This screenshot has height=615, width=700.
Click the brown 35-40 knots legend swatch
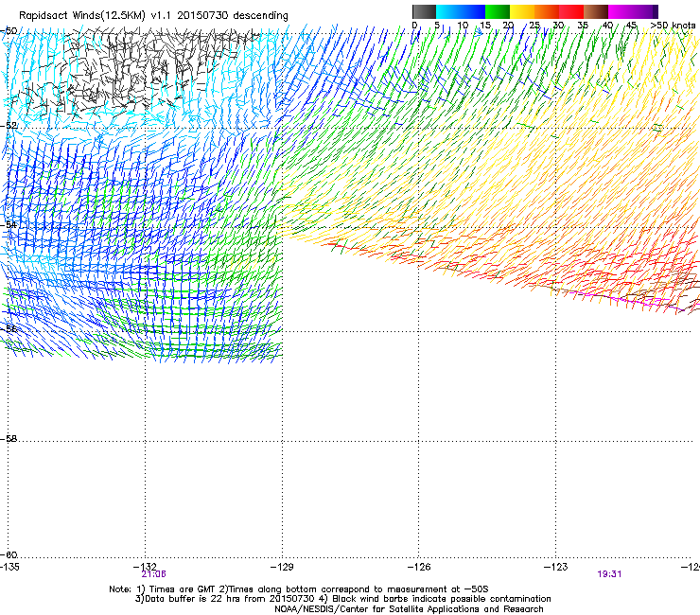pos(596,11)
